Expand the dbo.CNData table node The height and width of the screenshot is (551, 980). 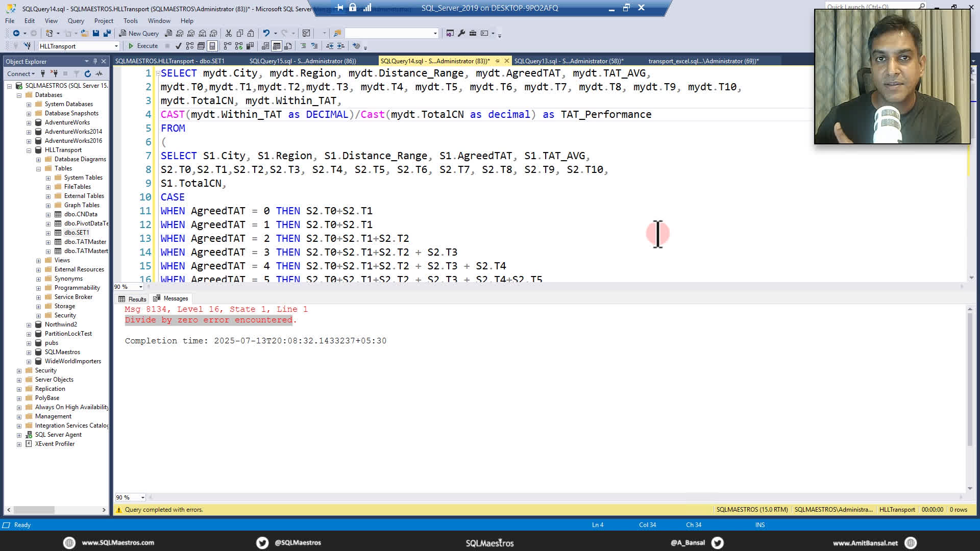coord(48,215)
